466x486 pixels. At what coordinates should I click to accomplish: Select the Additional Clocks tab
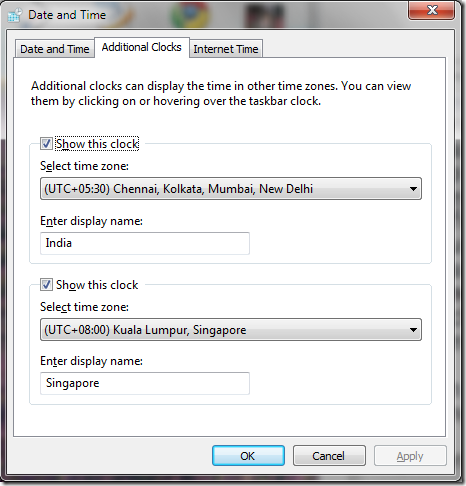(142, 47)
